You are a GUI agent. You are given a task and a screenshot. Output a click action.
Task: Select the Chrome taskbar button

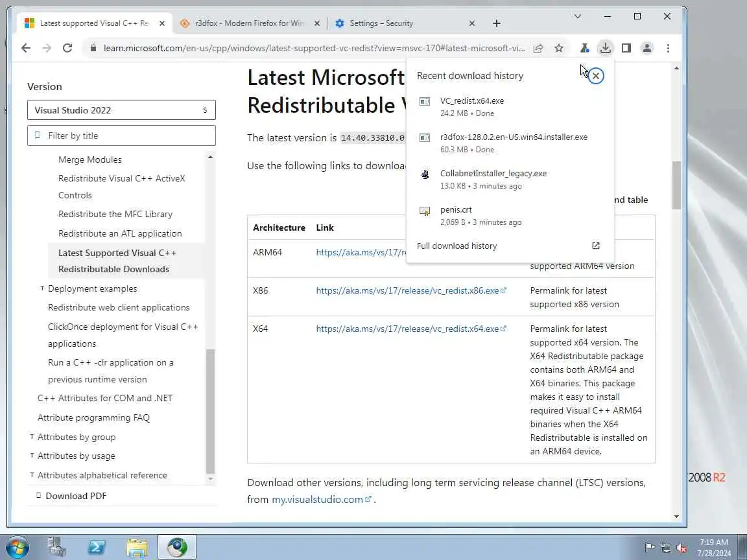pos(177,548)
